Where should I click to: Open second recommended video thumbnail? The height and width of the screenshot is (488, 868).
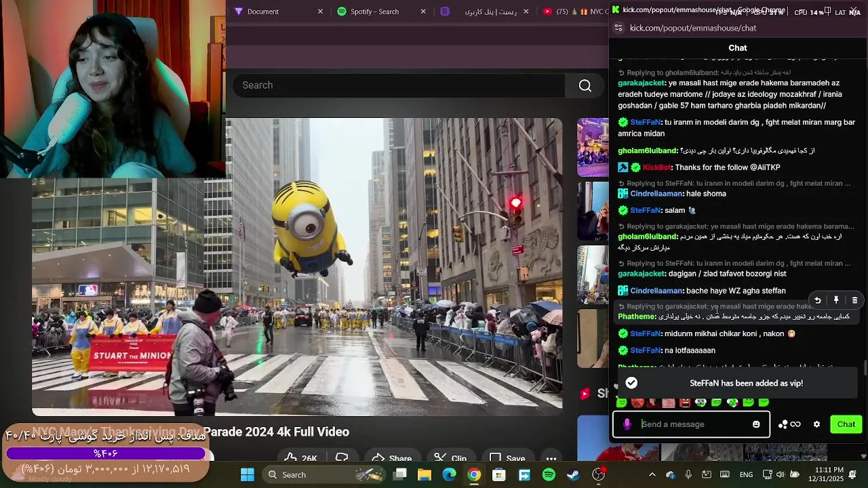[x=593, y=211]
